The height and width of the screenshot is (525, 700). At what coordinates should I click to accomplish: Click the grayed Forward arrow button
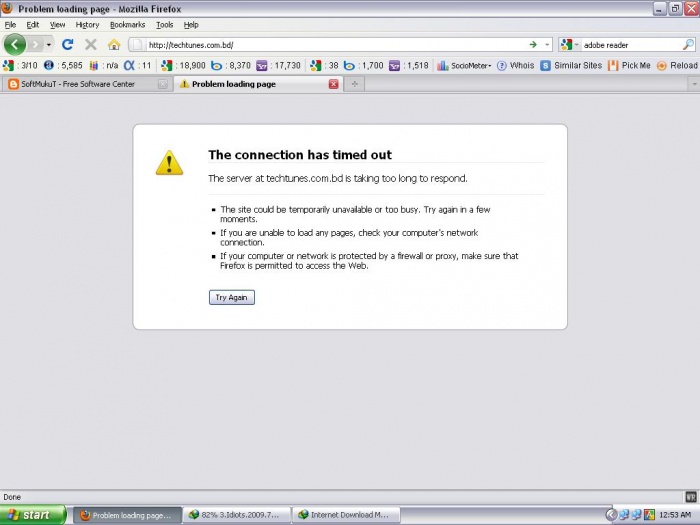tap(35, 45)
